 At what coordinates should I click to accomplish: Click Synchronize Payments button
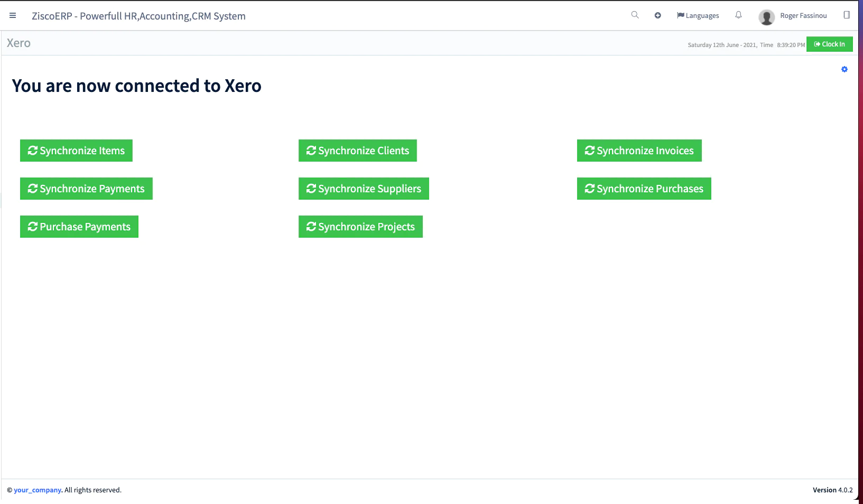(x=86, y=189)
